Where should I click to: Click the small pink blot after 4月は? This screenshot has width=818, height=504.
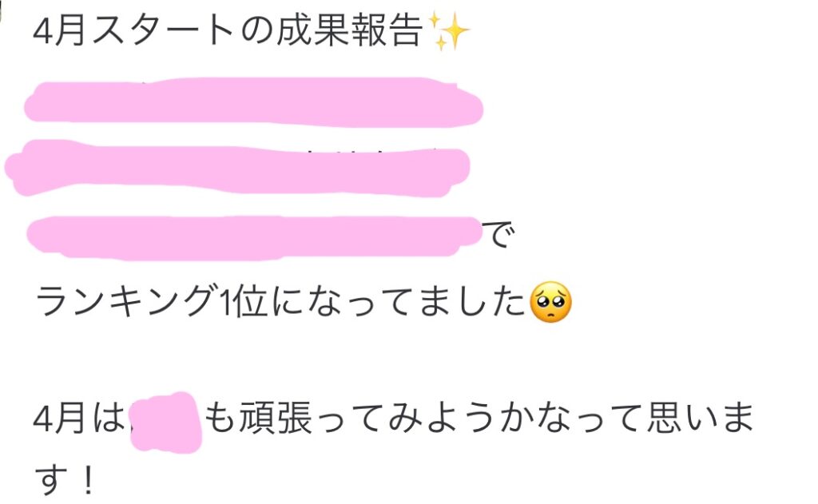[x=166, y=422]
